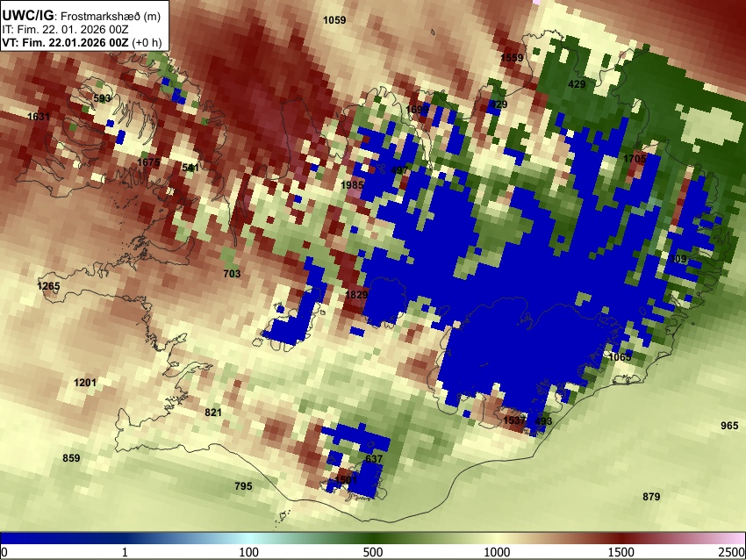Click the 1829 value label
Screen dimensions: 746x560
pos(356,295)
